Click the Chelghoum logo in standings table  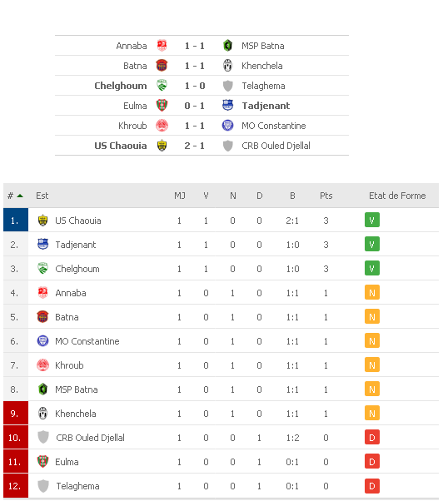[42, 269]
